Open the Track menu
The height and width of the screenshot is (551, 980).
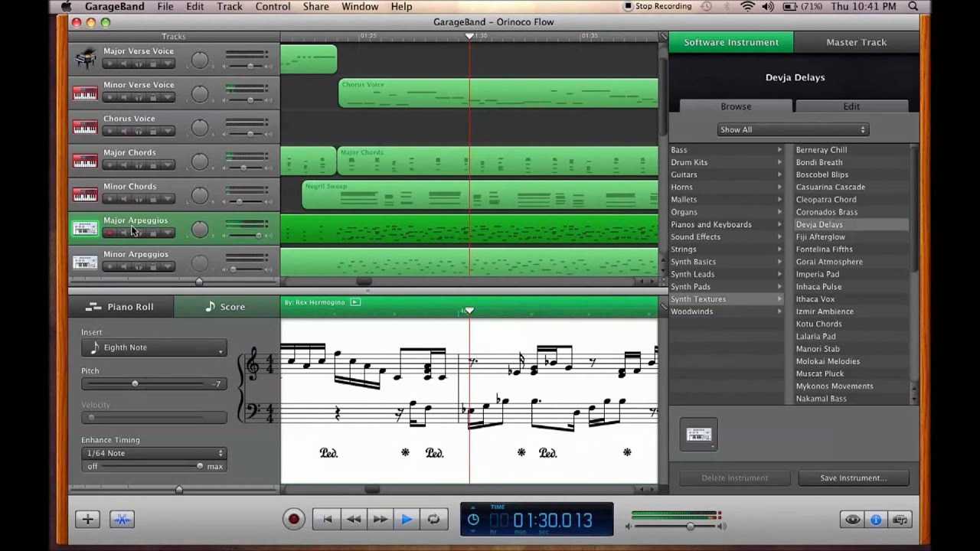pos(229,7)
